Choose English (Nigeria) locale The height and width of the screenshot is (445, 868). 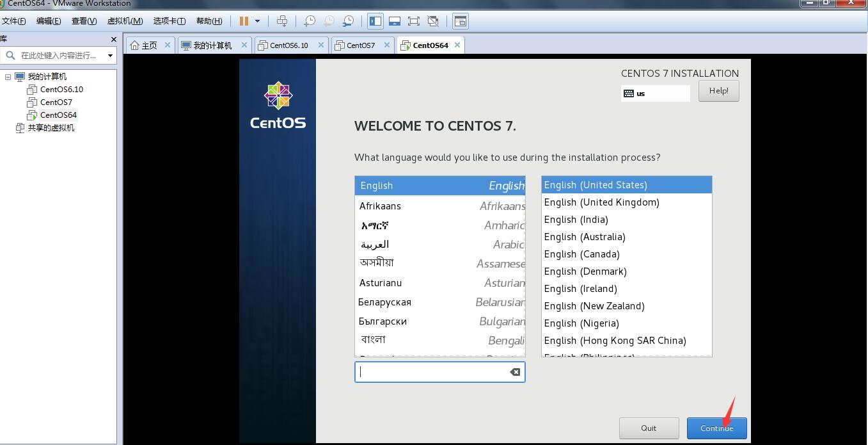coord(627,323)
